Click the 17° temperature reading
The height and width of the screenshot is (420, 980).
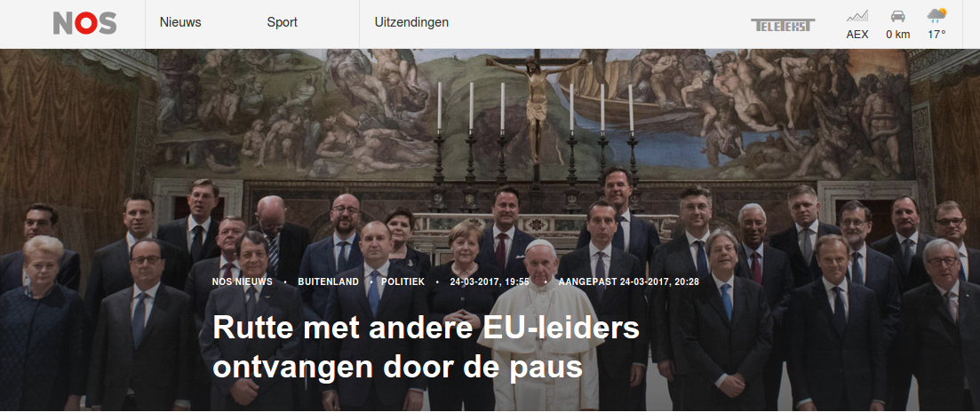tap(936, 35)
